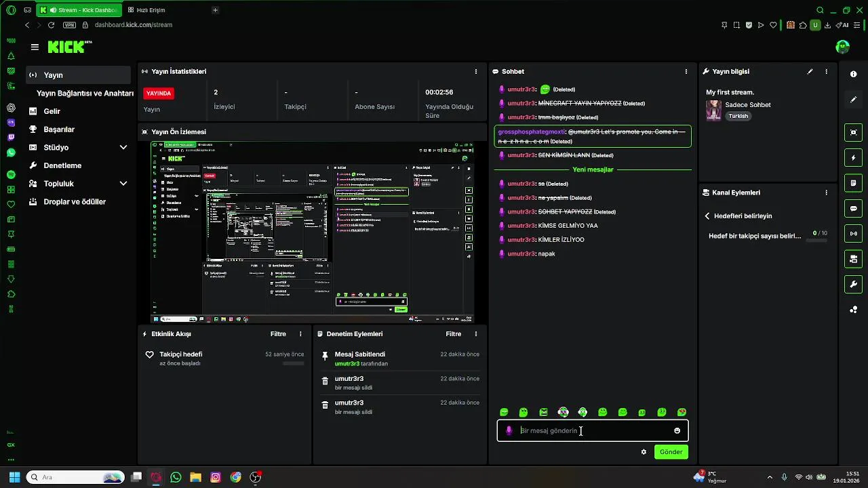Toggle chat panel icon in right rail

pos(853,209)
